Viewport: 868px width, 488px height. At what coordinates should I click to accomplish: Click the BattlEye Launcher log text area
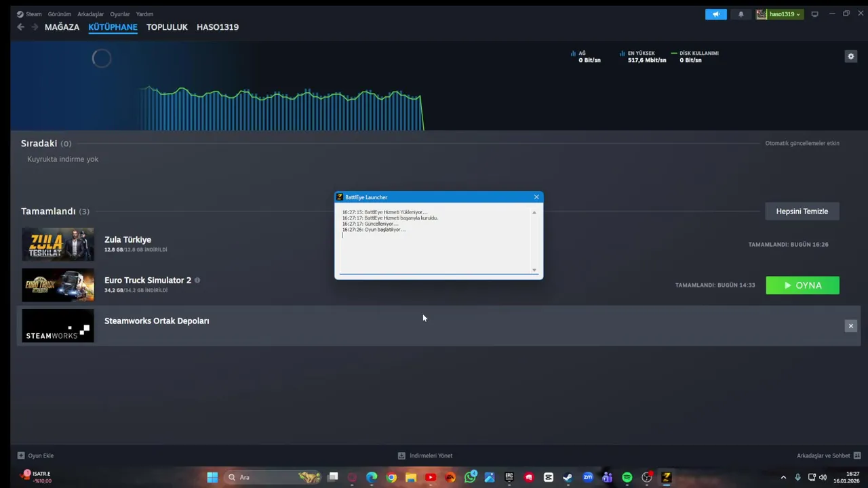[x=435, y=240]
